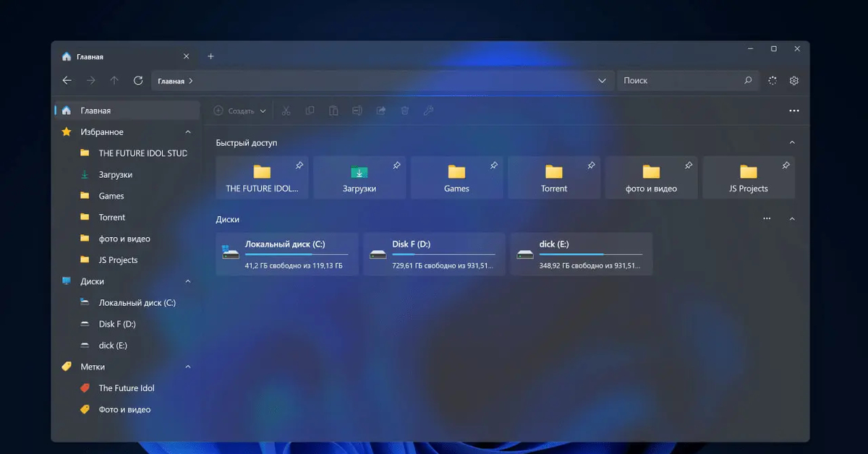Collapse the Избранное section in sidebar
This screenshot has height=454, width=868.
point(188,132)
